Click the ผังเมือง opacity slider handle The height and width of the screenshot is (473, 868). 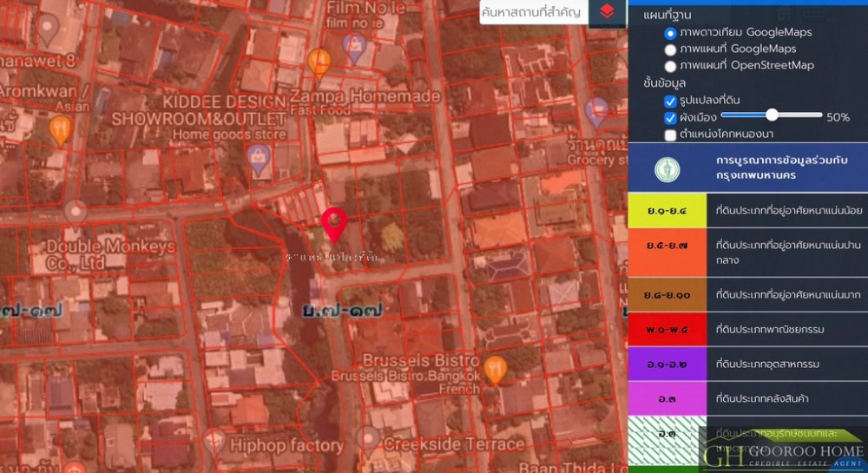(x=771, y=115)
